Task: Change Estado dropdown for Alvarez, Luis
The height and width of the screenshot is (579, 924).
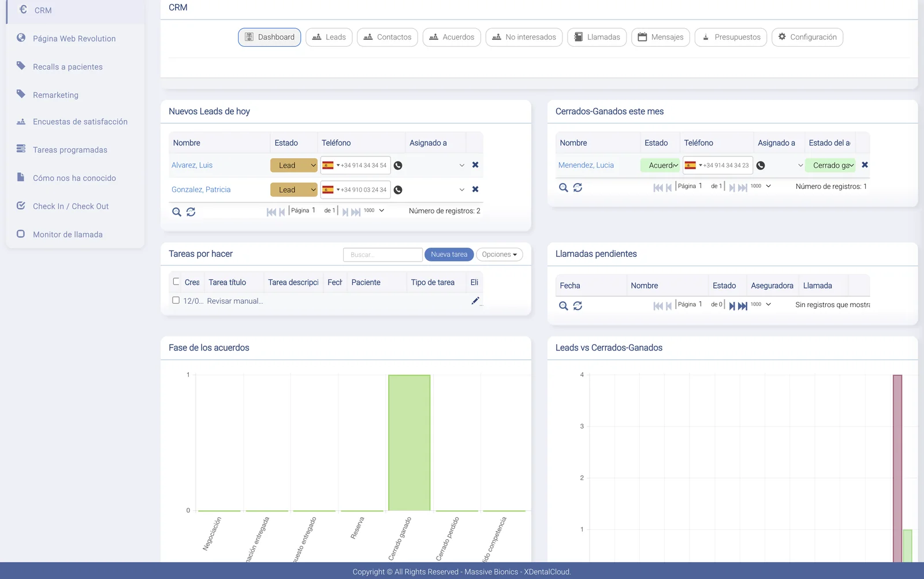Action: pyautogui.click(x=294, y=165)
